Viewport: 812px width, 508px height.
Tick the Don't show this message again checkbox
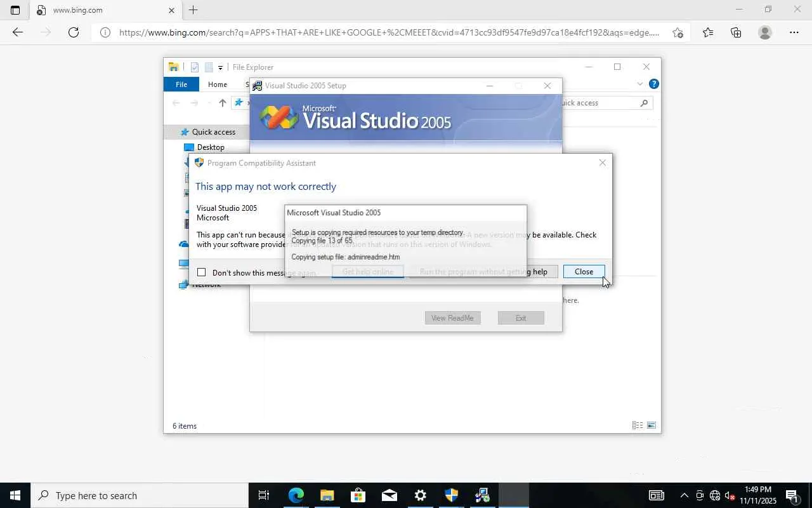(202, 272)
